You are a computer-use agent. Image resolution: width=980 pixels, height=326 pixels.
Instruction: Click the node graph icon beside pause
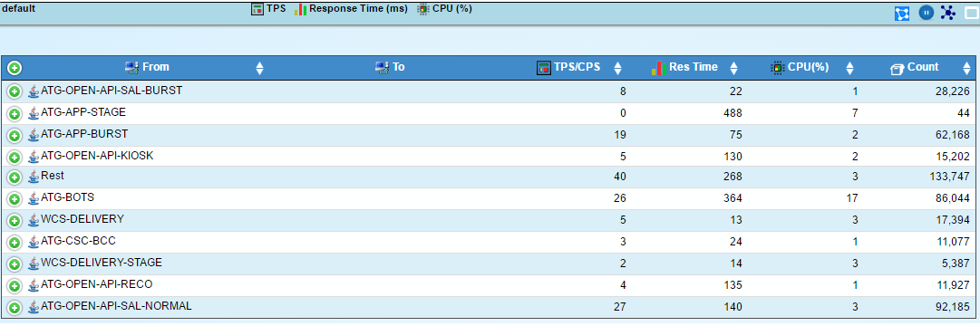(x=948, y=13)
